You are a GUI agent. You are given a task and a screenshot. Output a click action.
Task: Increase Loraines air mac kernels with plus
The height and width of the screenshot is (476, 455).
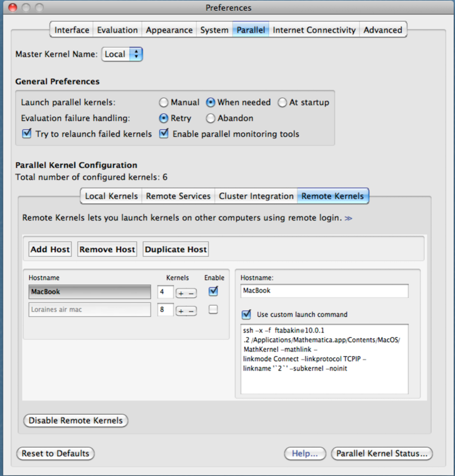pos(181,311)
